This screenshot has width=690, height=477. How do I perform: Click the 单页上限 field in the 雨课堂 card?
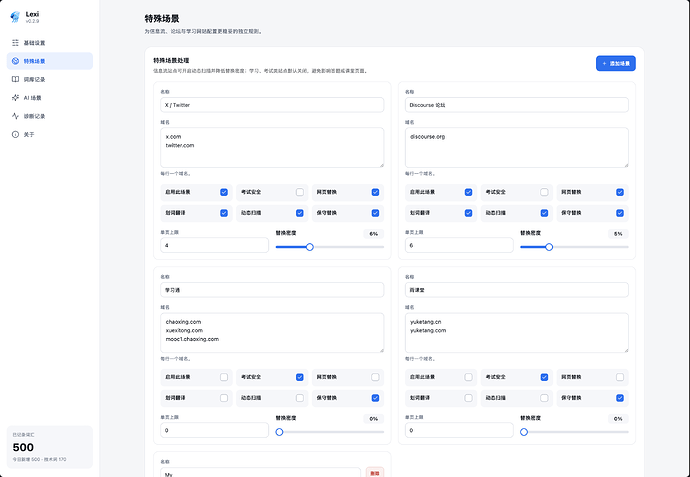pos(459,430)
